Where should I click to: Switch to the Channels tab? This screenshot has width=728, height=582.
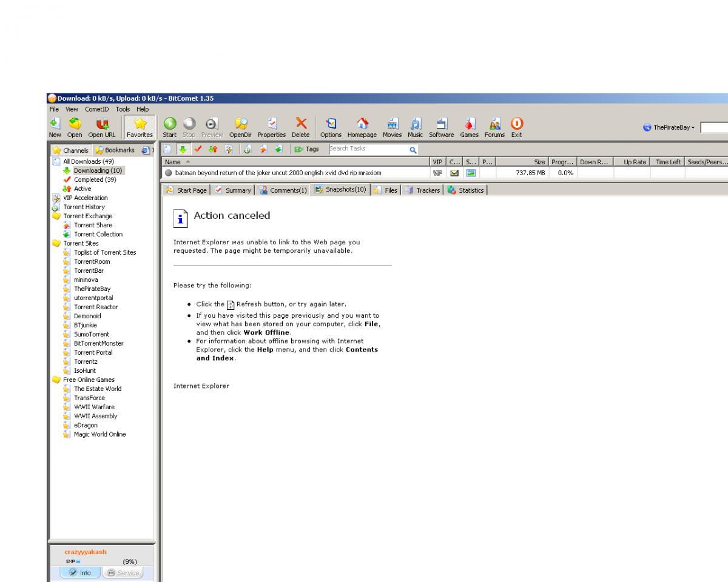click(71, 150)
